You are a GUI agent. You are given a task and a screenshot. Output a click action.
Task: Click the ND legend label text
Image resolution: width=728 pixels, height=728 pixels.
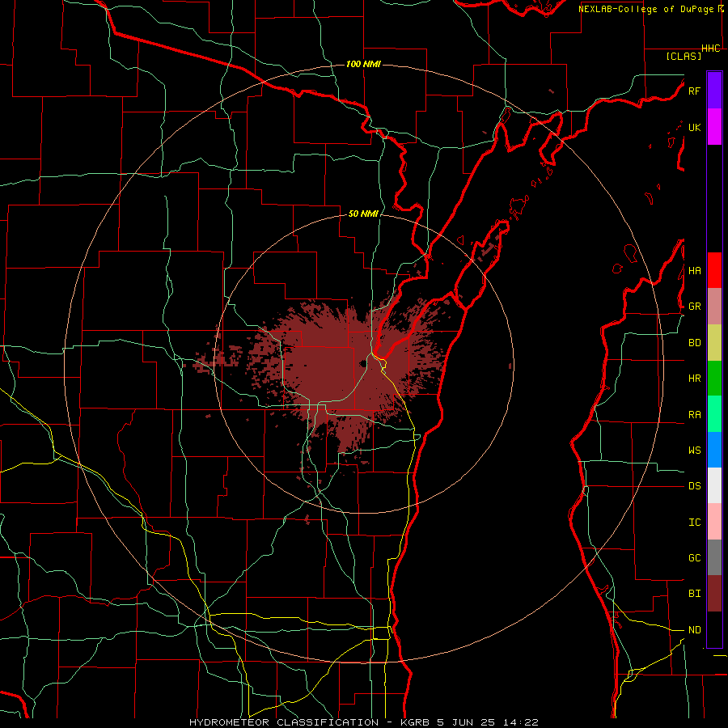pyautogui.click(x=694, y=630)
